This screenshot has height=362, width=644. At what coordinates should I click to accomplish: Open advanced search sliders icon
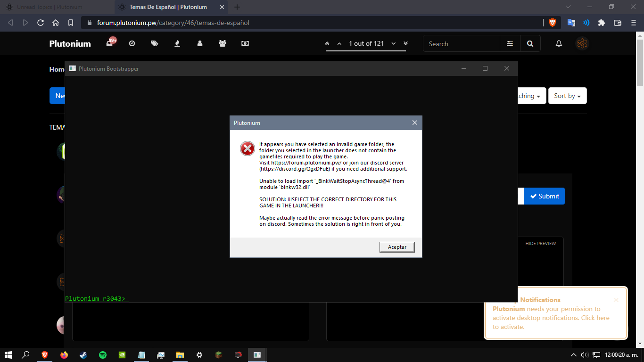click(x=510, y=44)
